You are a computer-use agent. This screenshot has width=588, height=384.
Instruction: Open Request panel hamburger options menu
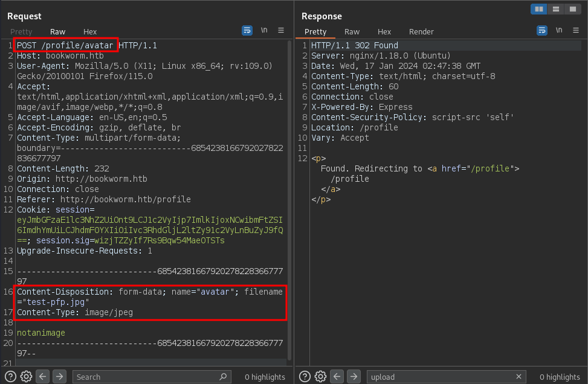click(x=281, y=30)
